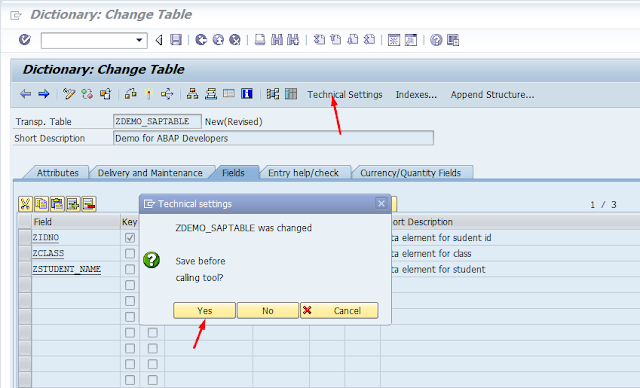Click the green Back icon in the standard toolbar

201,40
